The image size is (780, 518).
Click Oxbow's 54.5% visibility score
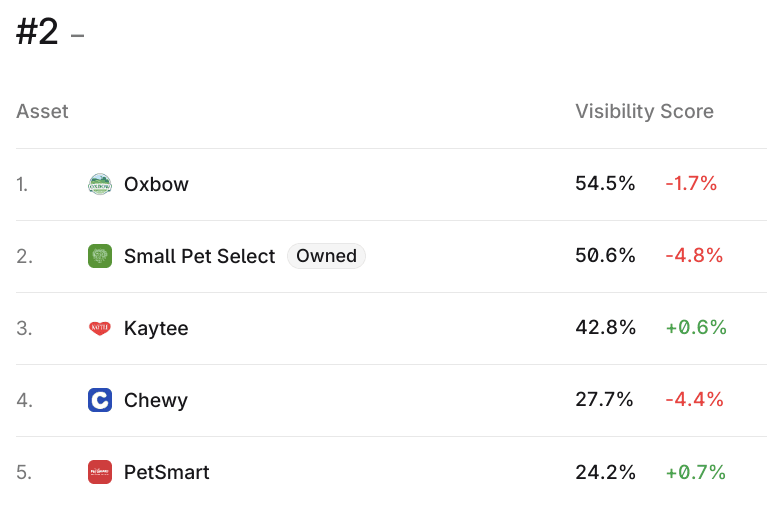click(605, 184)
